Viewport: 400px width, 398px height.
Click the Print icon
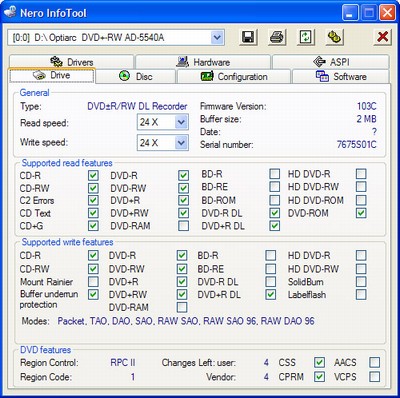(x=277, y=37)
